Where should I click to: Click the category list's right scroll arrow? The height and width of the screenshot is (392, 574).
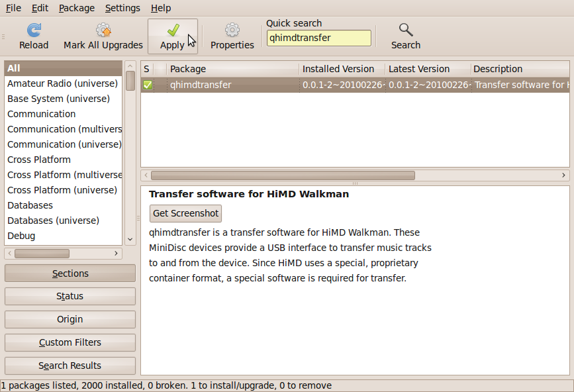[x=117, y=253]
